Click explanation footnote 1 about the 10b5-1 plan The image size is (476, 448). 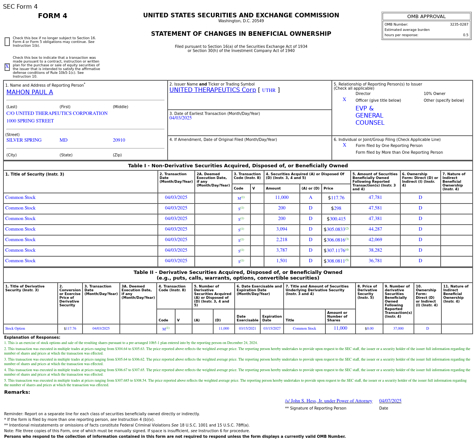click(x=131, y=343)
